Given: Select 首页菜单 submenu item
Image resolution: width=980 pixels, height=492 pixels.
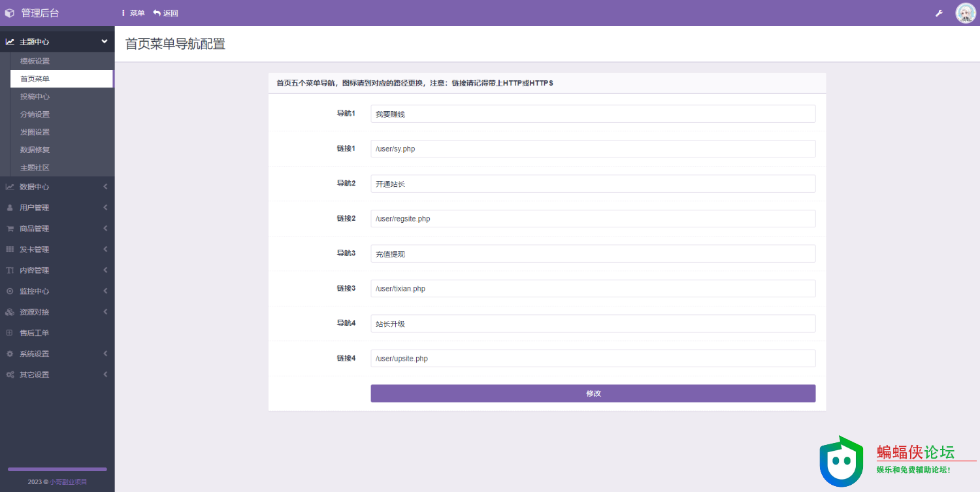Looking at the screenshot, I should coord(62,79).
